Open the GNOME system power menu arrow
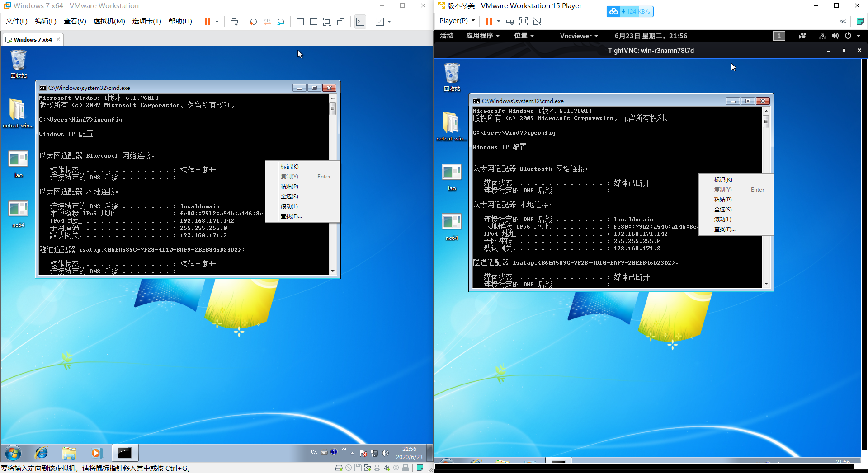Viewport: 868px width, 473px height. pos(859,36)
